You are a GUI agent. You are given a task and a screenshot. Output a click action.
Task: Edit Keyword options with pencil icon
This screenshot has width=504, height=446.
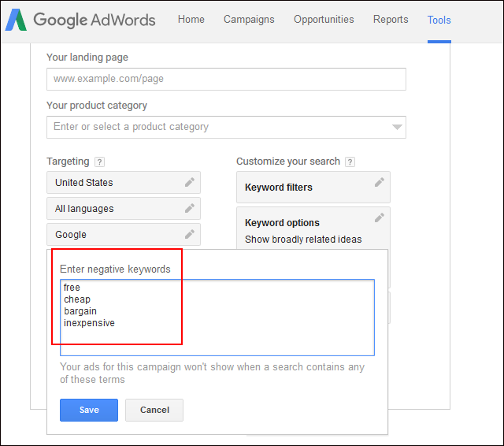pos(380,217)
